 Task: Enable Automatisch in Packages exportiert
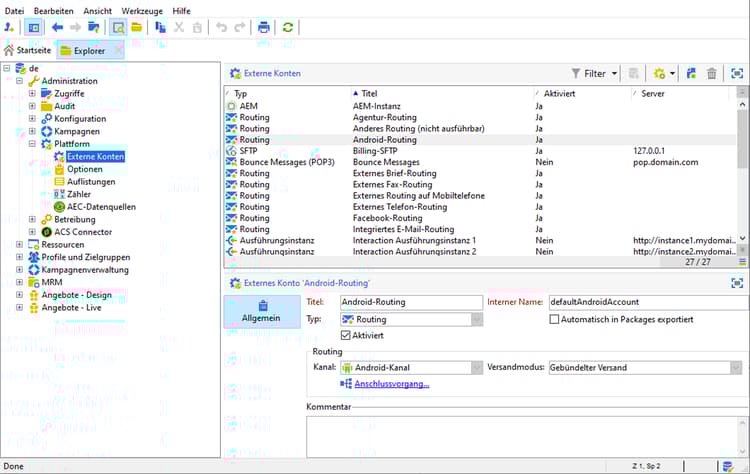[x=554, y=319]
